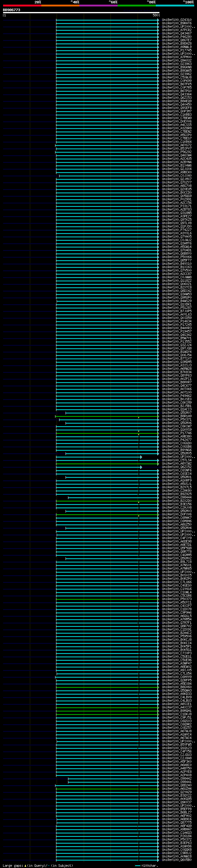The width and height of the screenshot is (197, 868).
Task: Select the UniRef100_O23963 label
Action: coord(177,64)
